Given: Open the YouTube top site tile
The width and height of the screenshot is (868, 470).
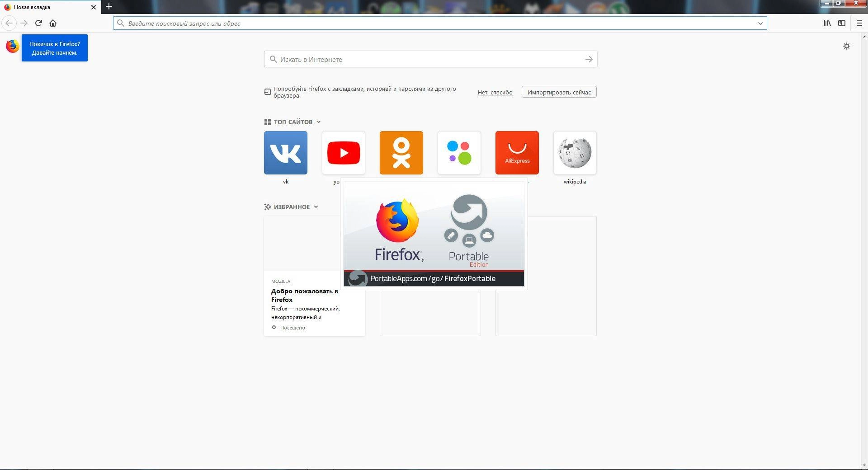Looking at the screenshot, I should pyautogui.click(x=344, y=153).
